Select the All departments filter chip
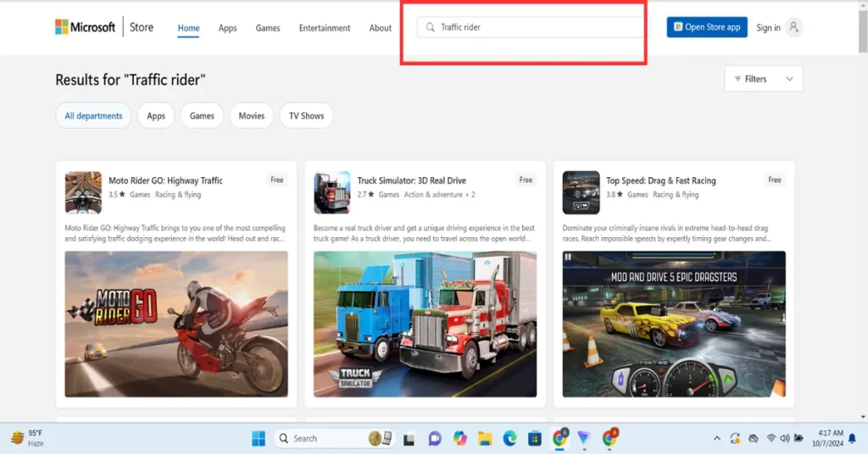This screenshot has width=868, height=454. 93,116
